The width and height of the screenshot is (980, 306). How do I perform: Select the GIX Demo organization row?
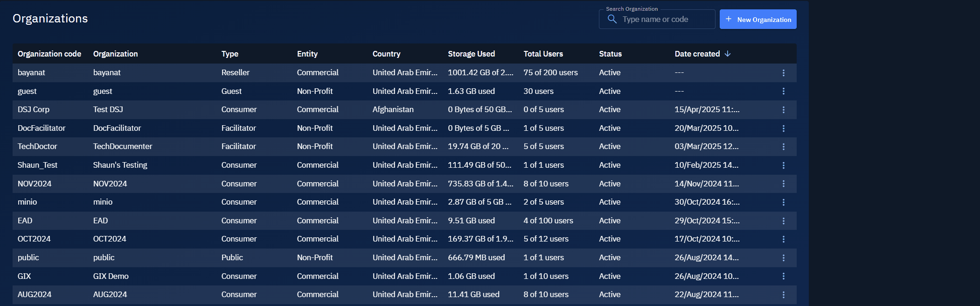[111, 276]
